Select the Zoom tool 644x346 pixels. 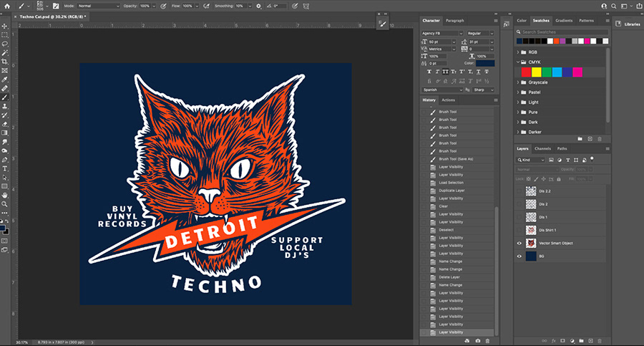[x=4, y=204]
